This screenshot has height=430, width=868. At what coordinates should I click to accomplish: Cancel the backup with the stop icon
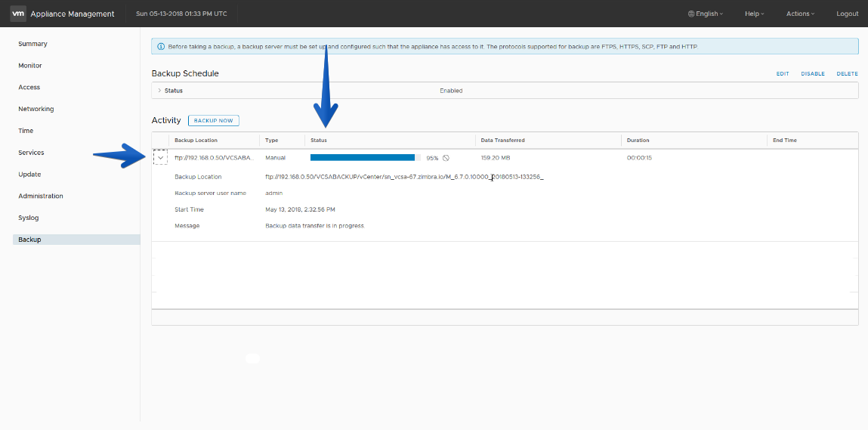pyautogui.click(x=446, y=158)
